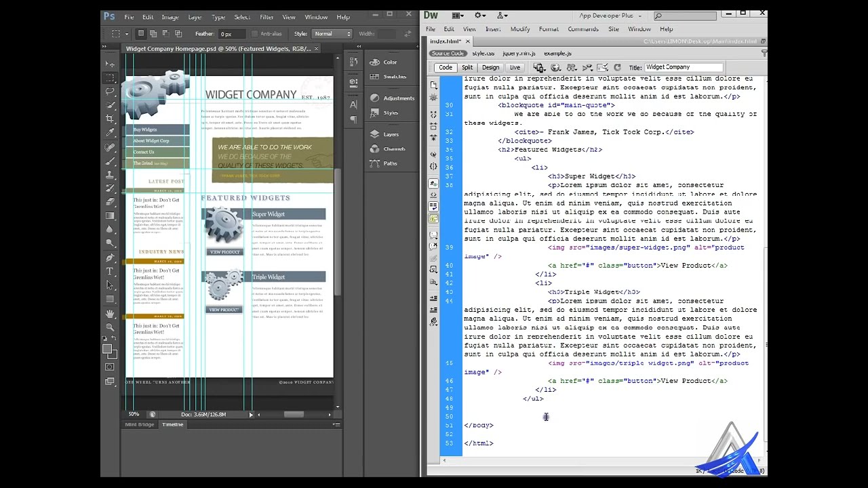Toggle Live view in Dreamweaver
868x488 pixels.
coord(515,68)
